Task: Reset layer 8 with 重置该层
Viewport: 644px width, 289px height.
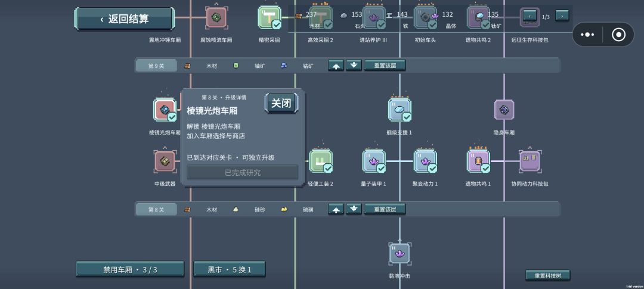Action: tap(385, 209)
